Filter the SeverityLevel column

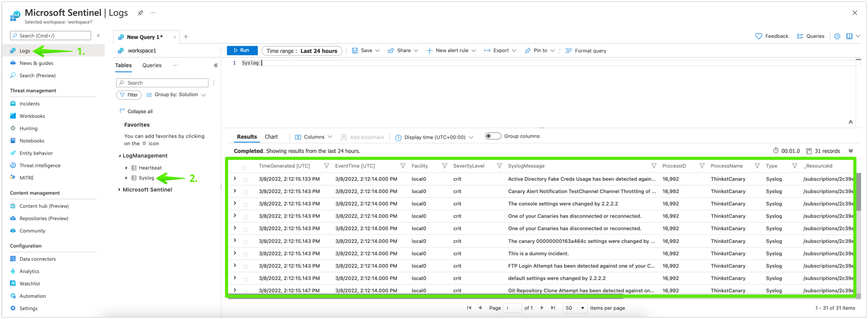point(499,166)
